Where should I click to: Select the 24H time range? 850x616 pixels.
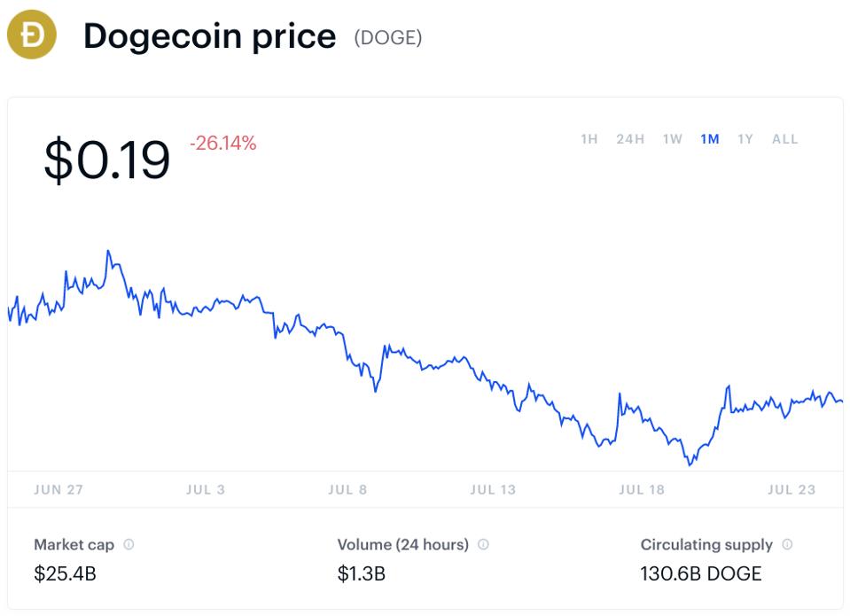click(630, 139)
